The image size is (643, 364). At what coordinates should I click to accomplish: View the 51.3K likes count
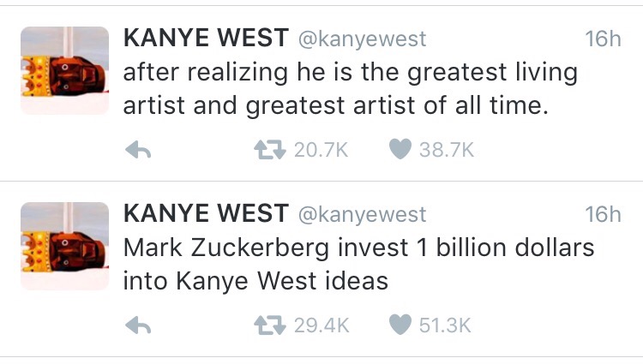click(445, 325)
